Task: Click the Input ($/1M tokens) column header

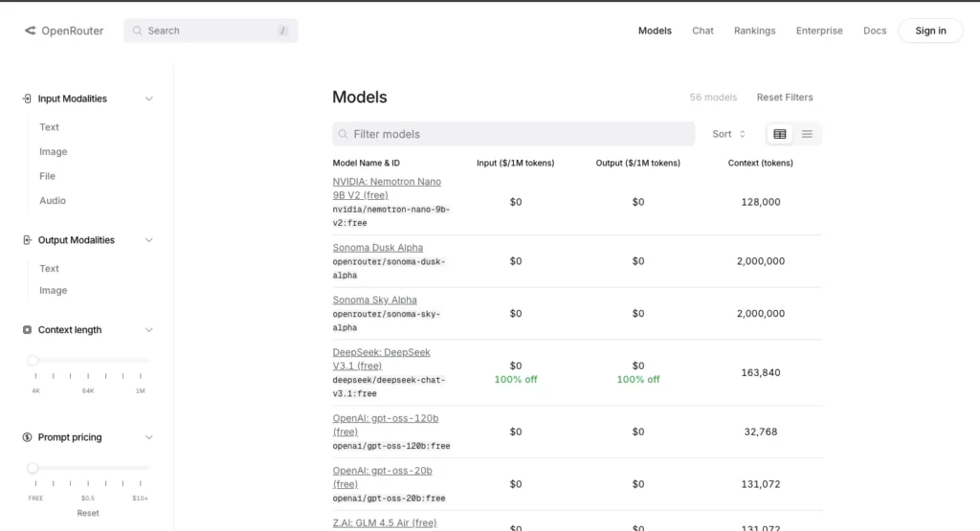Action: [516, 163]
